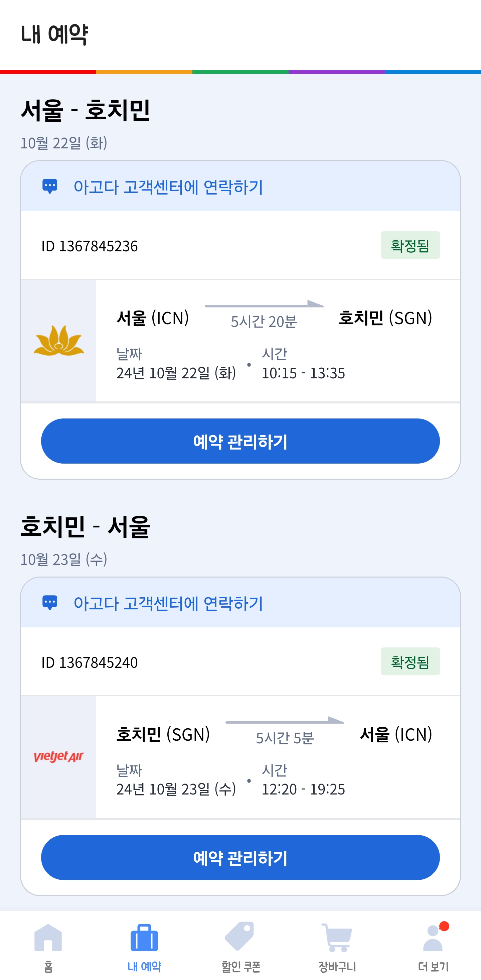
Task: Open the 내 예약 suitcase tab
Action: [x=144, y=938]
